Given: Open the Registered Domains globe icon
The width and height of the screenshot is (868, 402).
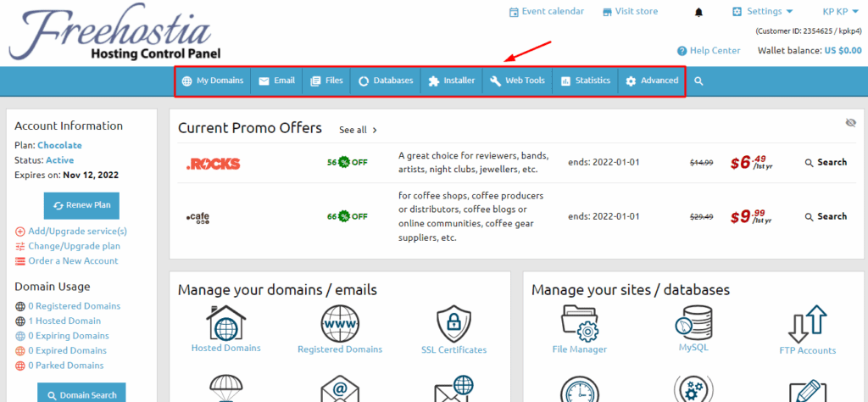Looking at the screenshot, I should coord(339,323).
